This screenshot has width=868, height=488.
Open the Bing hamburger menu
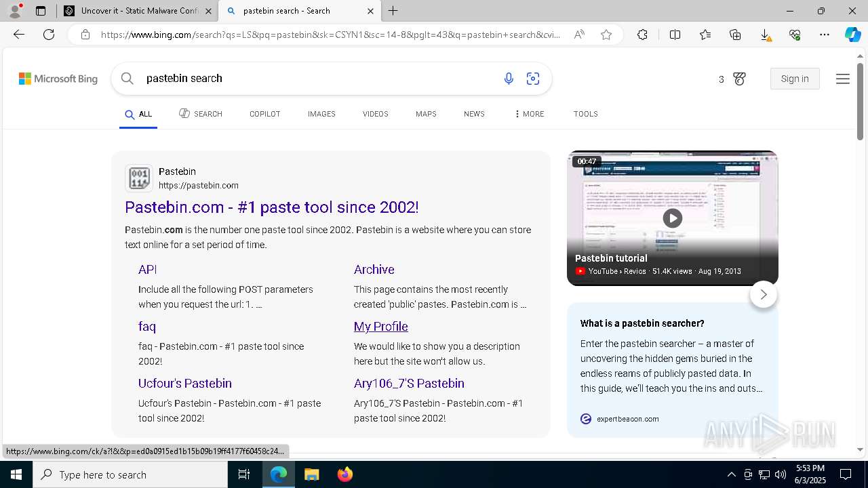pos(843,79)
